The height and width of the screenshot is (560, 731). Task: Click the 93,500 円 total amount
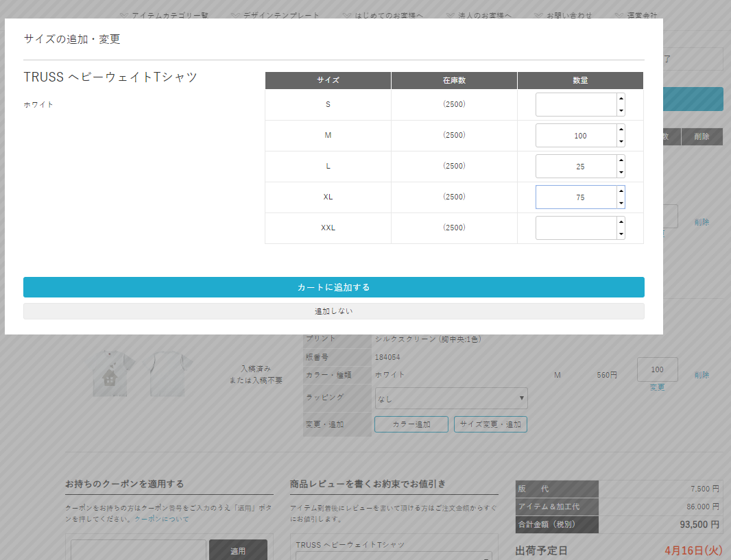[699, 524]
